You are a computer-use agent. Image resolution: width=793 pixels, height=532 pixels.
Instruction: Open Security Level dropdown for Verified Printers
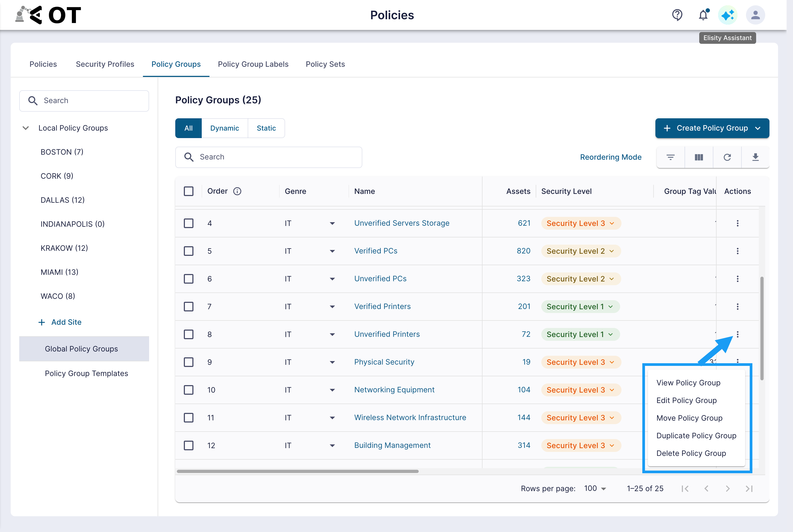[x=580, y=307]
